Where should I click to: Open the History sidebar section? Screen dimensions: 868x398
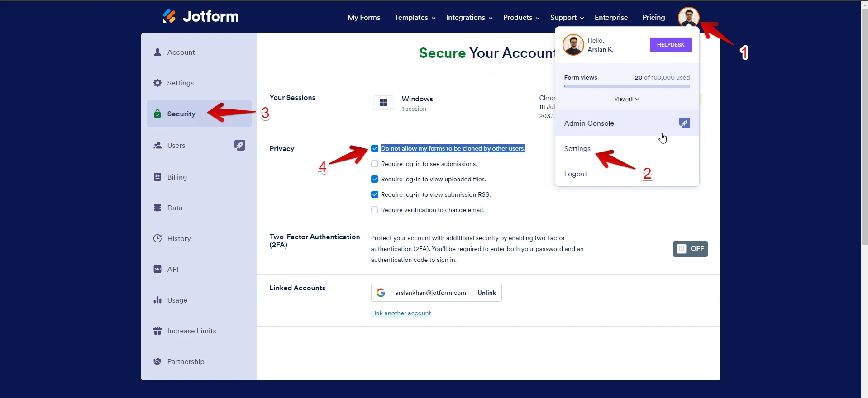(178, 239)
